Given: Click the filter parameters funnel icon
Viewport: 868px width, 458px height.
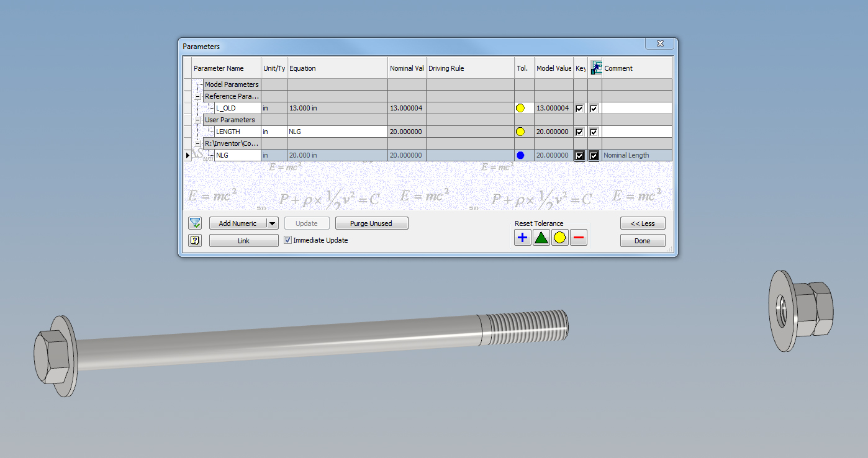Looking at the screenshot, I should pyautogui.click(x=195, y=223).
